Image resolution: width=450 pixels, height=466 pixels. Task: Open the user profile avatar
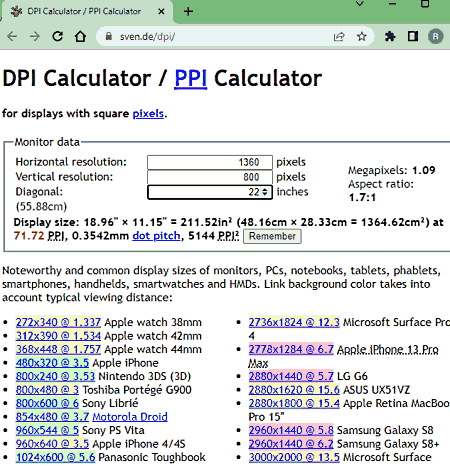click(435, 36)
